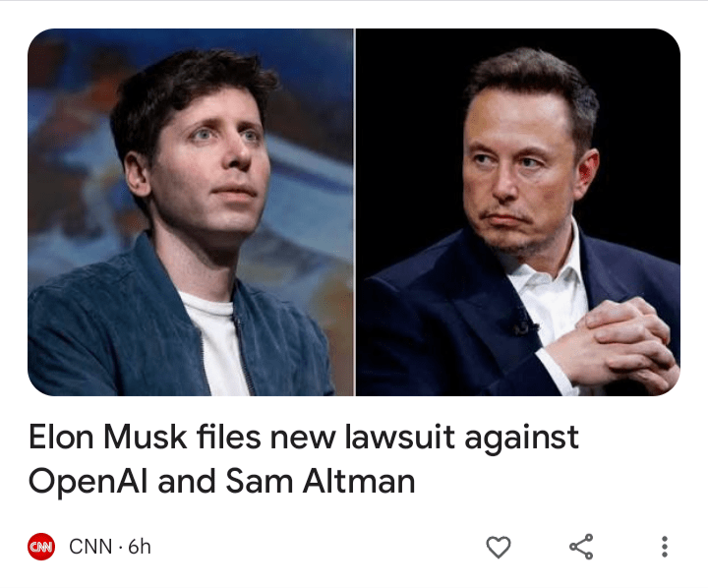Open the CNN source name link
The image size is (708, 588).
tap(90, 547)
